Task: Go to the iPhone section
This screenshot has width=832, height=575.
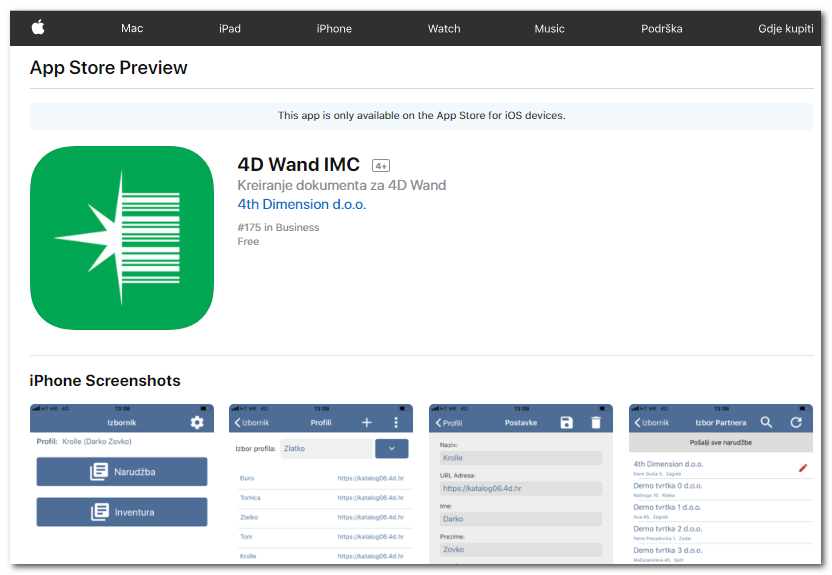Action: click(x=334, y=29)
